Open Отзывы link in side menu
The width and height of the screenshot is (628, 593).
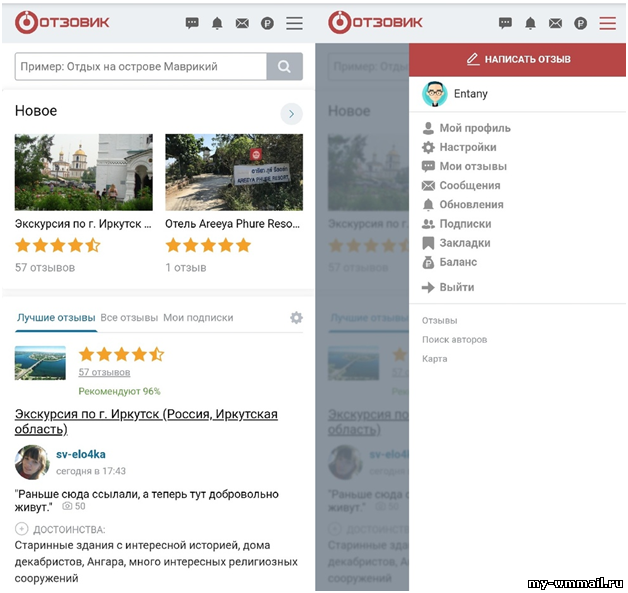coord(439,321)
